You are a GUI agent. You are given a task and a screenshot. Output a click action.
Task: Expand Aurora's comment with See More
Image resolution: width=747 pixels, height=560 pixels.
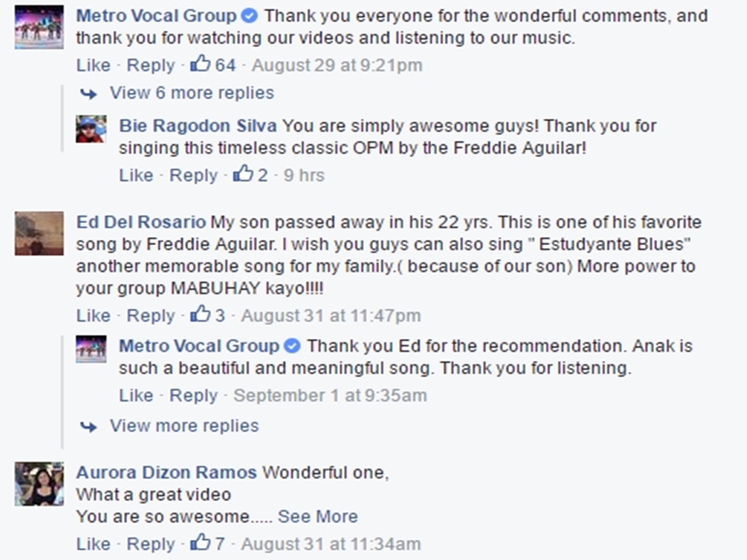317,516
